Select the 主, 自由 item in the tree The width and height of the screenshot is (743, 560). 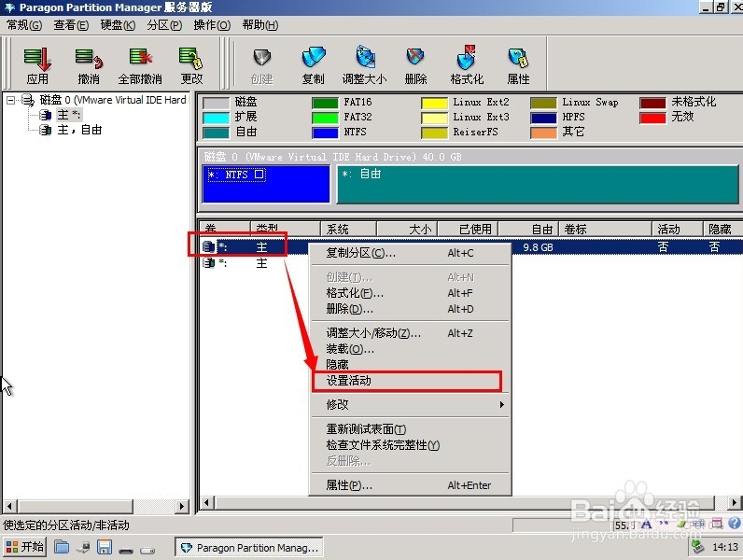point(79,130)
